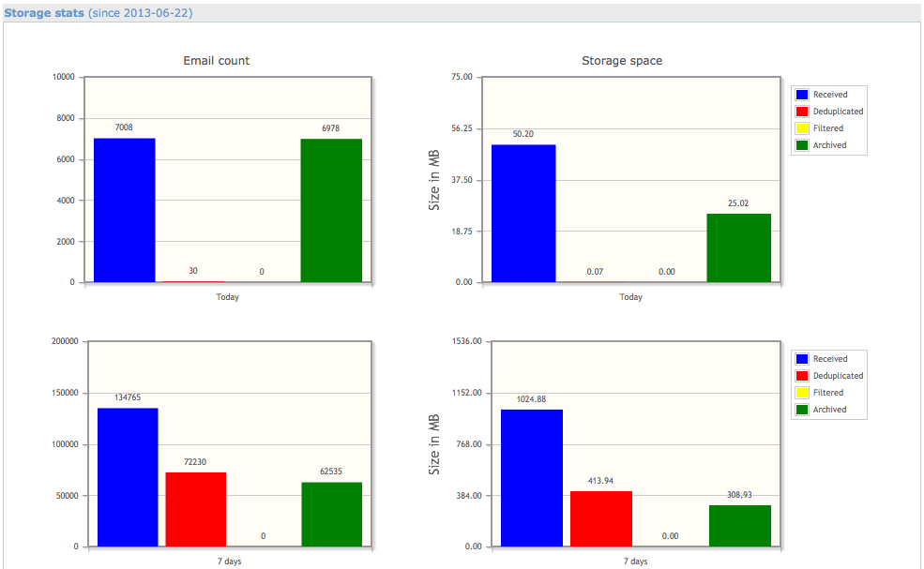Select red Deduplicated swatch in Today storage legend
Image resolution: width=924 pixels, height=569 pixels.
point(802,112)
